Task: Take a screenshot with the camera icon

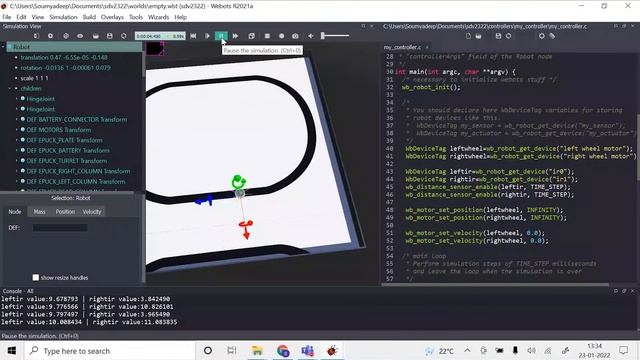Action: click(x=295, y=36)
